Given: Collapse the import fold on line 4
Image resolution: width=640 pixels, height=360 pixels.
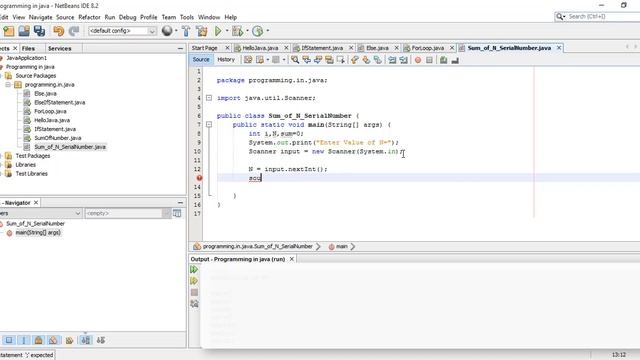Looking at the screenshot, I should click(x=209, y=98).
